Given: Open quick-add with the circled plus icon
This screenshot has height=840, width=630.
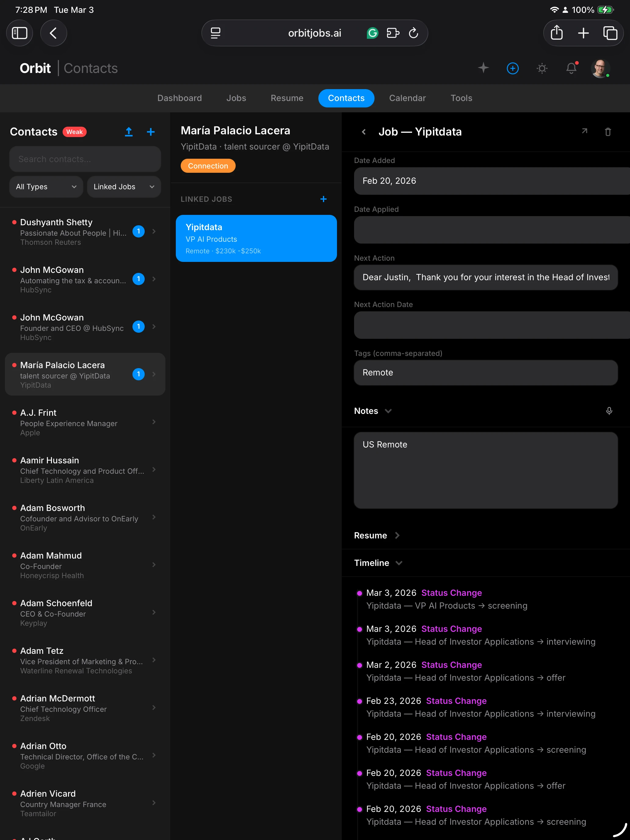Looking at the screenshot, I should (512, 68).
